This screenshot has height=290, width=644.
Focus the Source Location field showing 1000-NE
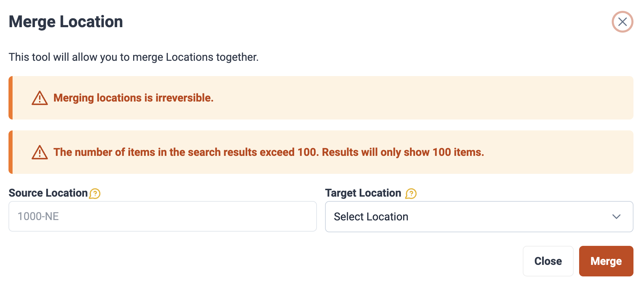tap(162, 216)
